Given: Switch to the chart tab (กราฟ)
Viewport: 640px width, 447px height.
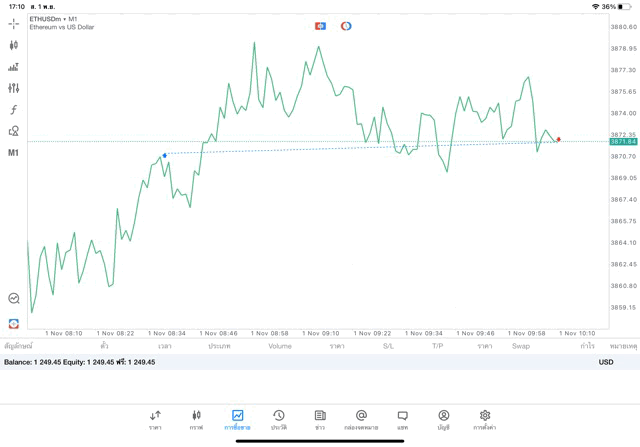Looking at the screenshot, I should pyautogui.click(x=196, y=419).
